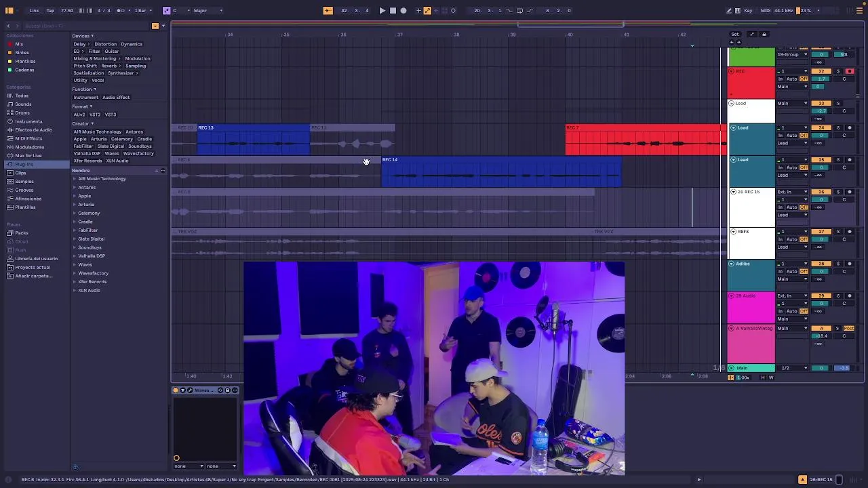Enable Key map mode

(x=749, y=10)
